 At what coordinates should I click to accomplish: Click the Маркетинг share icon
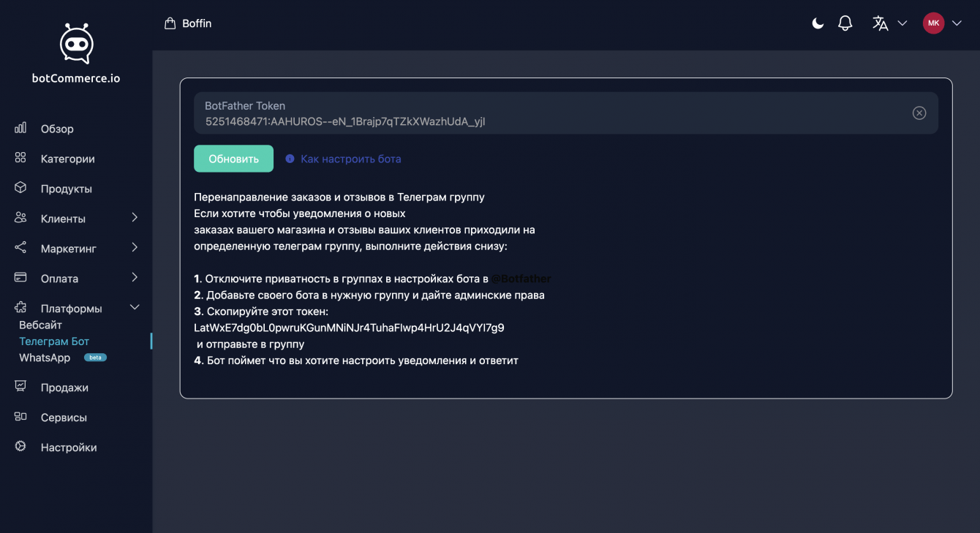click(20, 248)
